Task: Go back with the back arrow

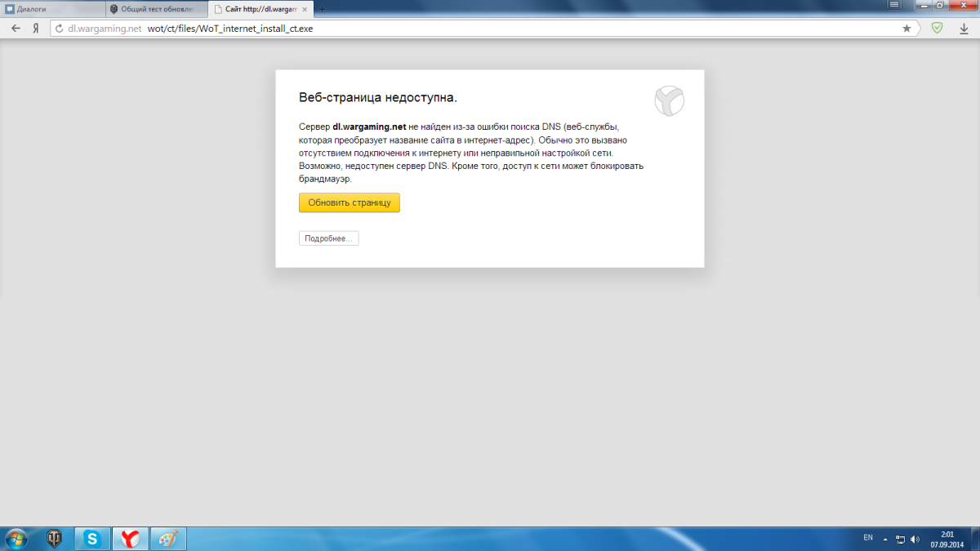Action: tap(16, 28)
